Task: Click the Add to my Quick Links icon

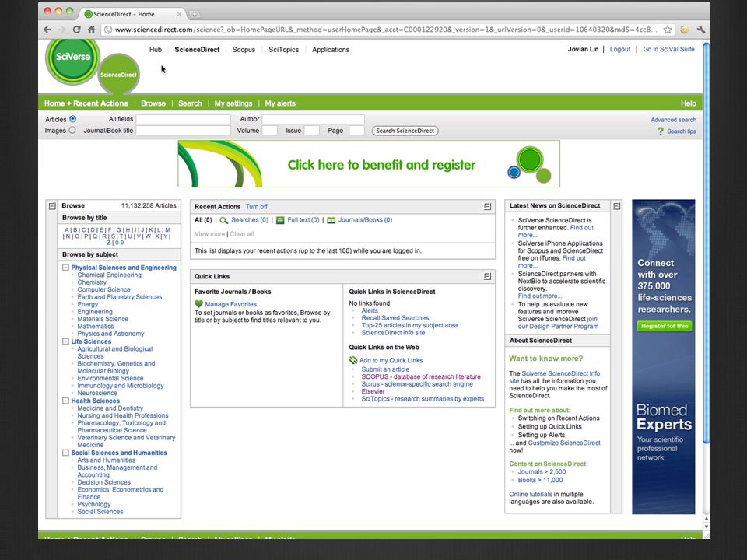Action: [353, 360]
